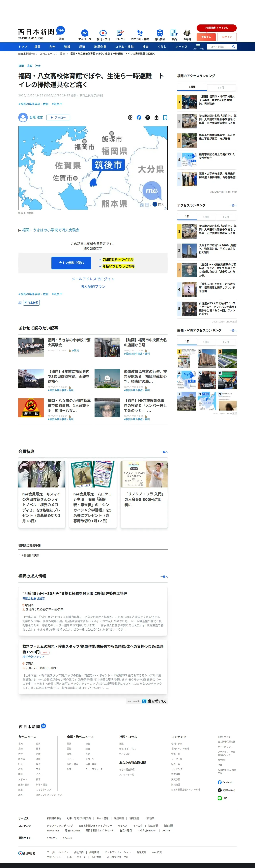
Task: Open 47NEWS partner site link
Action: click(x=52, y=838)
